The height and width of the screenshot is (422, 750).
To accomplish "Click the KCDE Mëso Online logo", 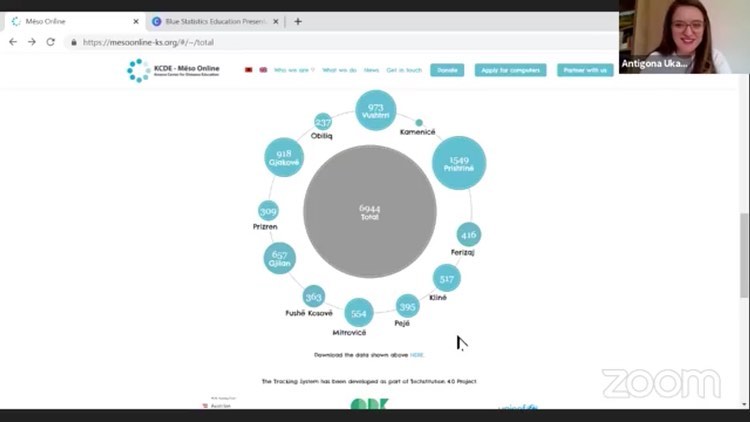I will coord(173,70).
